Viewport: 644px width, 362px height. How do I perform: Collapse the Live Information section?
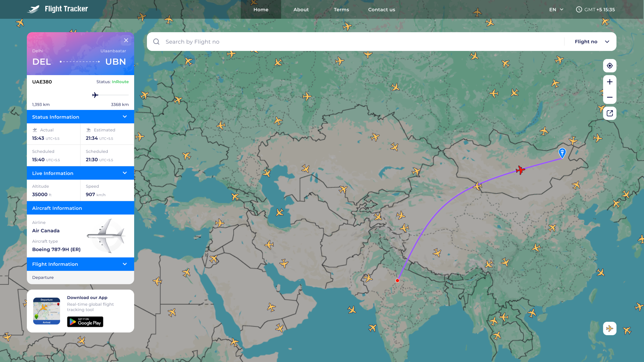(x=125, y=173)
